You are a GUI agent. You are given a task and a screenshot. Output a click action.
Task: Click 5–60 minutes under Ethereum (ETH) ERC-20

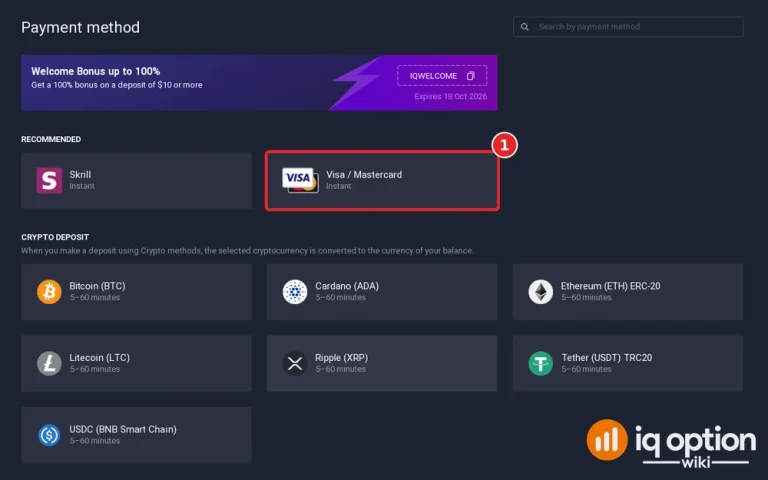586,297
